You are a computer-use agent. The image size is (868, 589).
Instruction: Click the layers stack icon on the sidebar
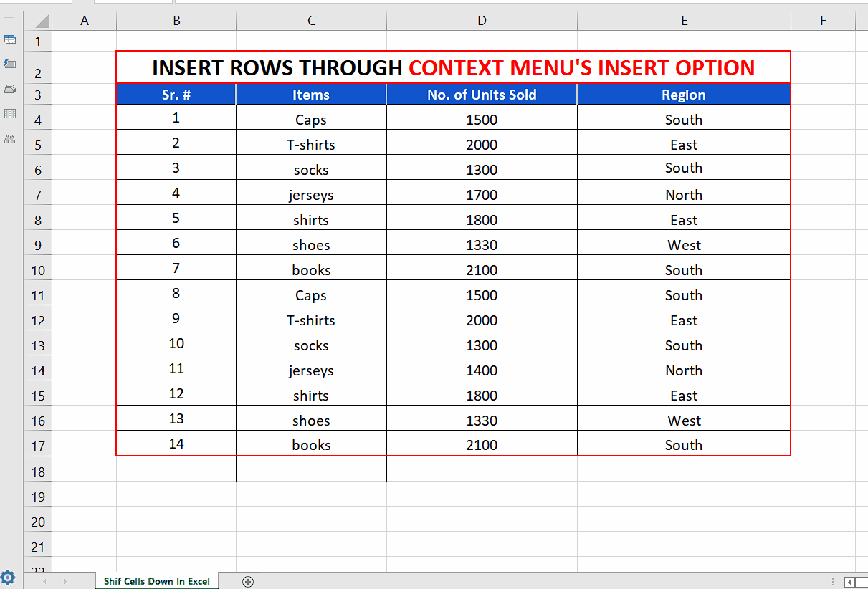[x=10, y=89]
